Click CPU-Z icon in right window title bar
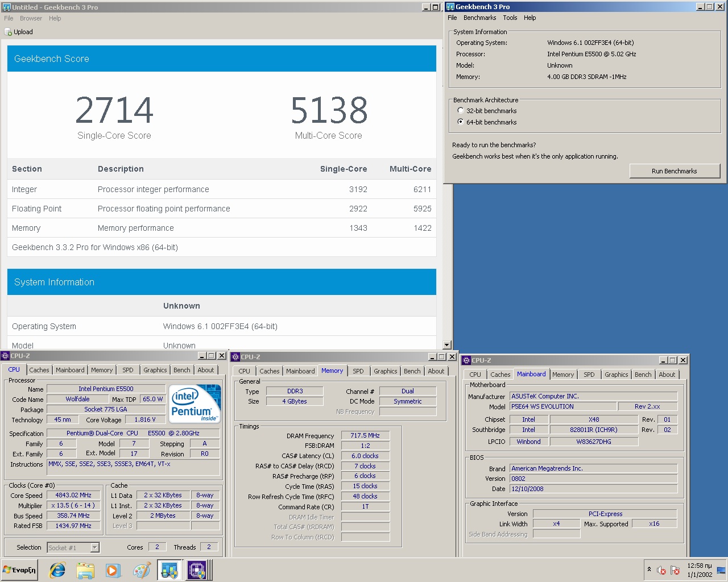Image resolution: width=728 pixels, height=582 pixels. click(x=466, y=360)
